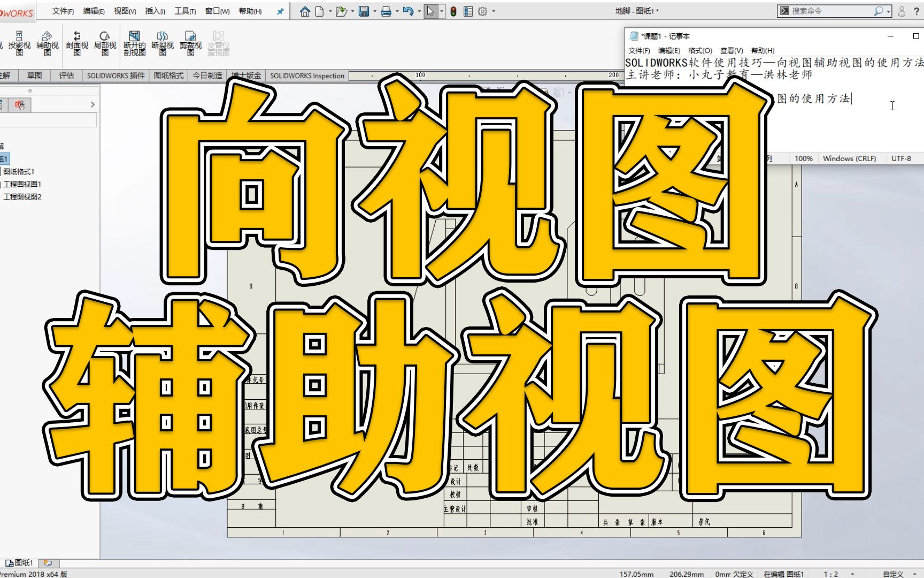Click the Undo arrow icon
This screenshot has height=578, width=924.
point(408,11)
